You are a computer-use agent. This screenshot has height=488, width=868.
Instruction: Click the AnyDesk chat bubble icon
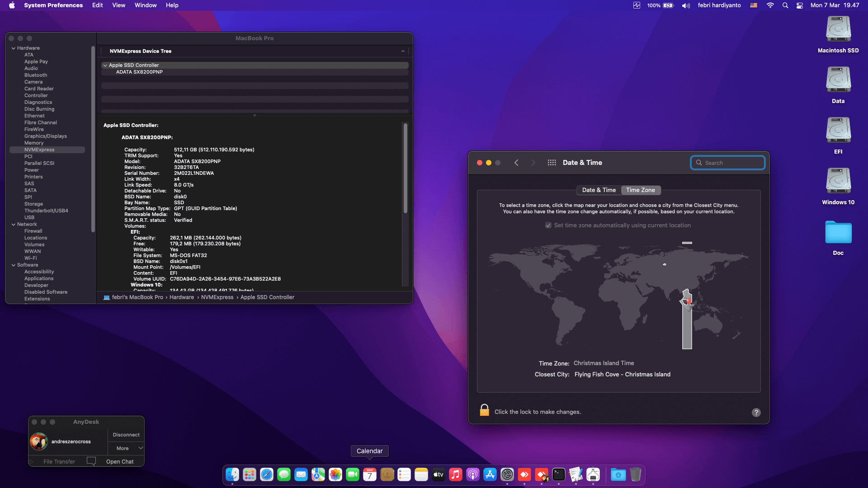[91, 461]
